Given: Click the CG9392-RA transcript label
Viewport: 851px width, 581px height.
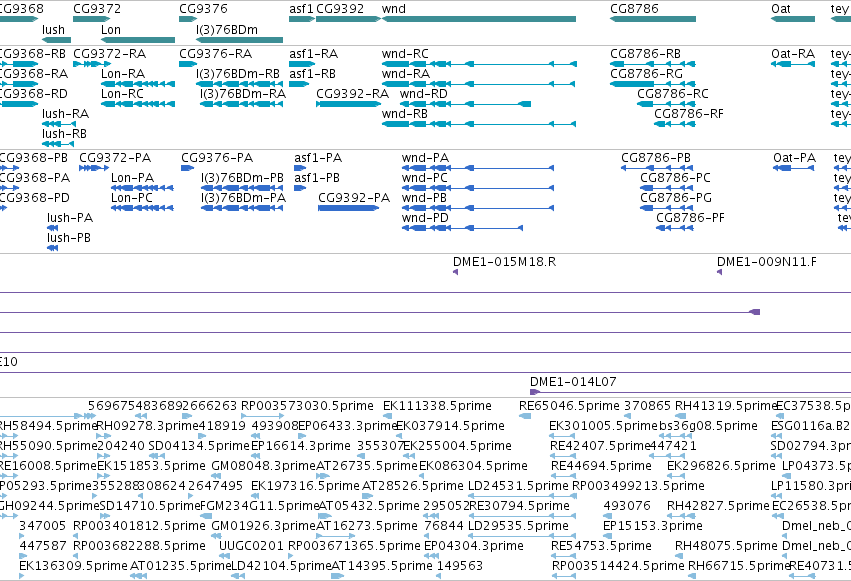Looking at the screenshot, I should 352,94.
